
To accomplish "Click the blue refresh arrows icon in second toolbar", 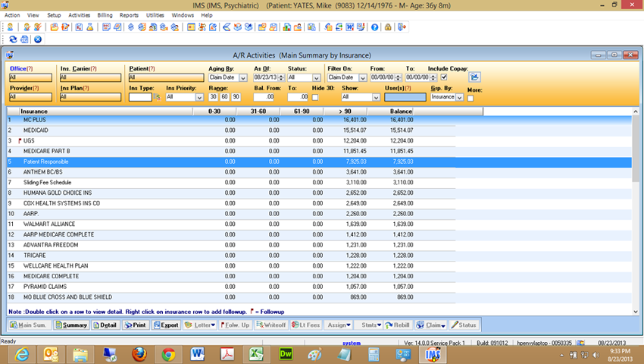I will tap(13, 39).
